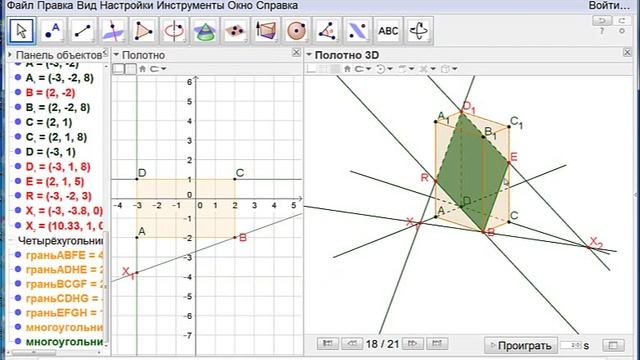Viewport: 640px width, 360px height.
Task: Close the Полотно 2D view
Action: coord(296,53)
